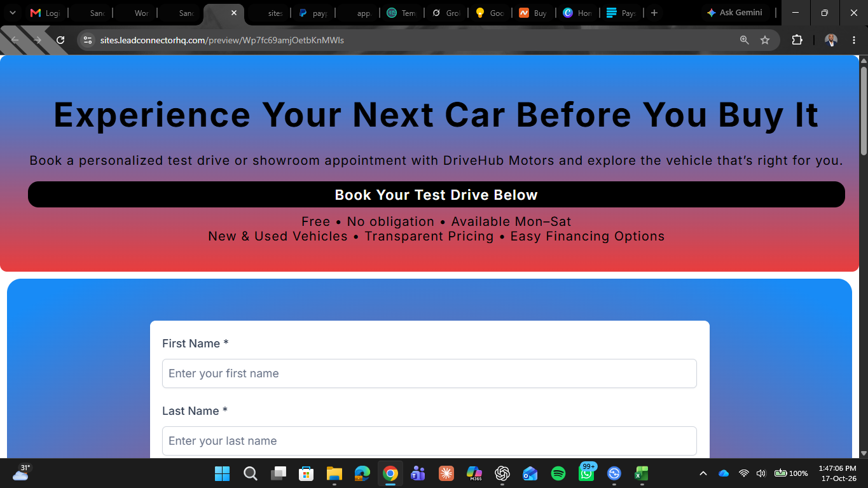Open WhatsApp from taskbar
Viewport: 868px width, 488px height.
586,473
